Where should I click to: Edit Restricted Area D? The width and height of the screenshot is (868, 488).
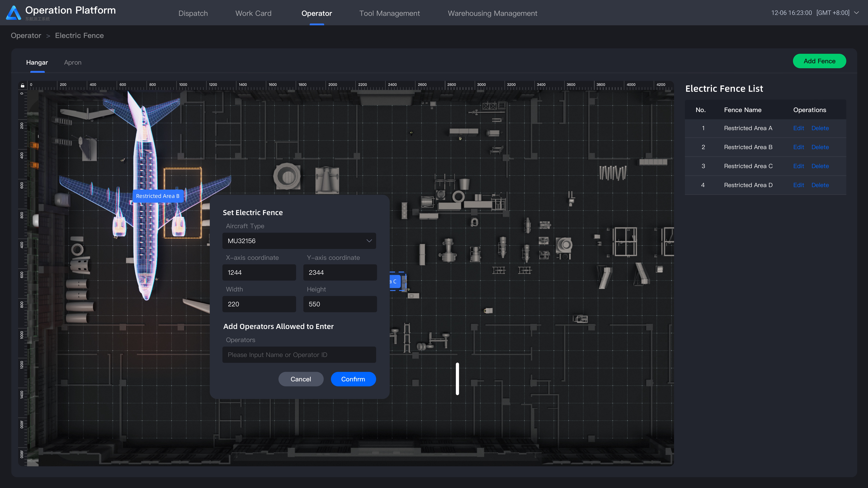tap(799, 185)
